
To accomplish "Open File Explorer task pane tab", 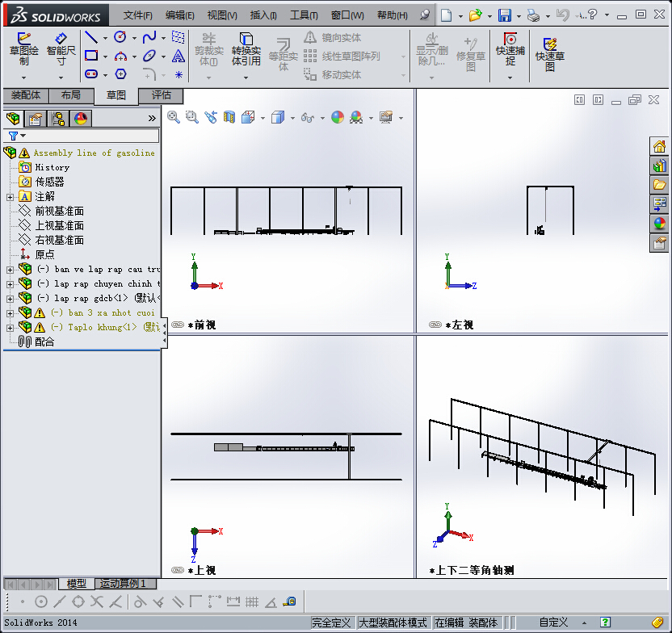I will click(659, 185).
